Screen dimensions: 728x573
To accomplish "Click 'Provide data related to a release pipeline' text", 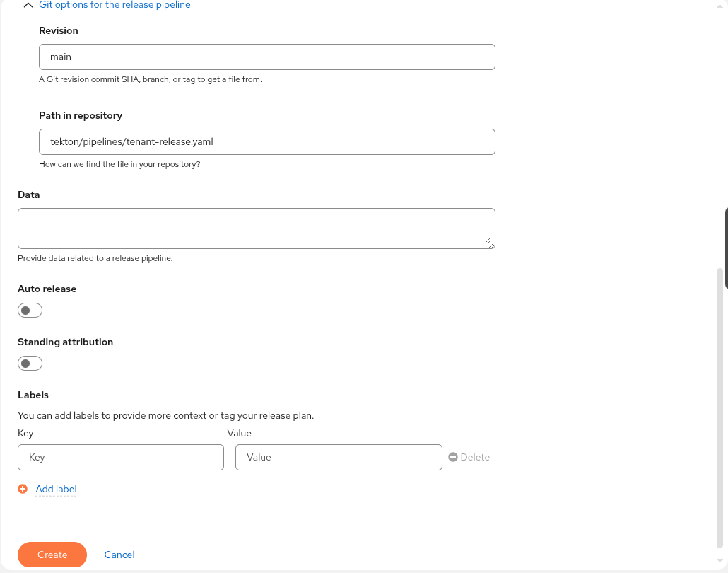I will click(95, 258).
